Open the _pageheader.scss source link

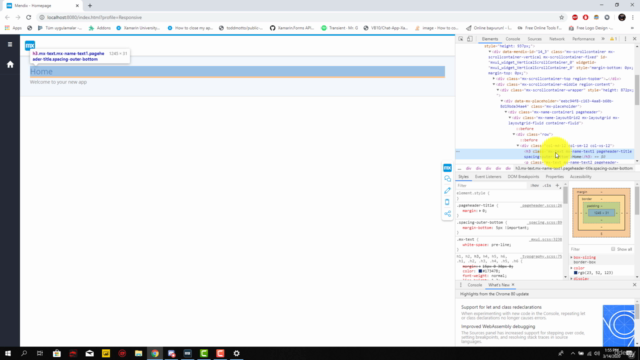coord(542,205)
